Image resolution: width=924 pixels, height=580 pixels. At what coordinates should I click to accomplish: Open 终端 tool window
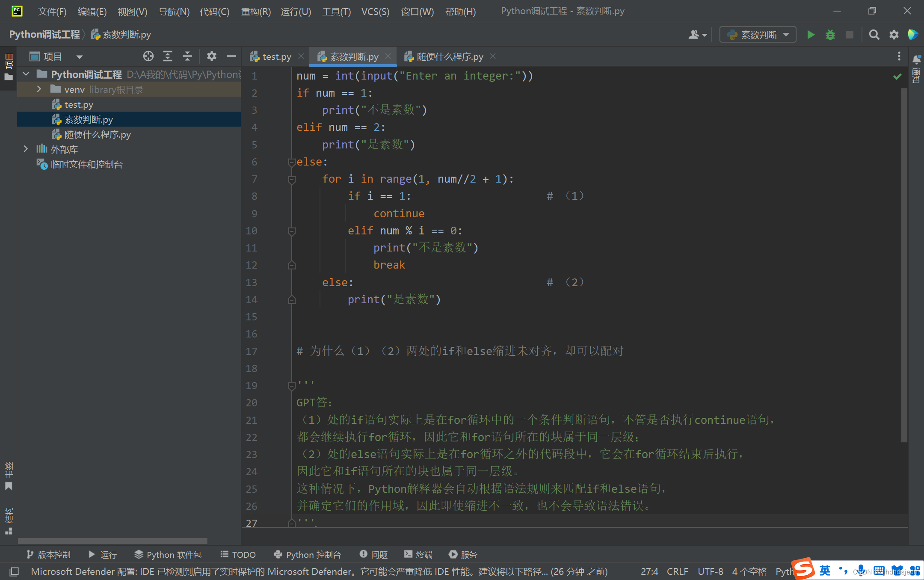(418, 554)
